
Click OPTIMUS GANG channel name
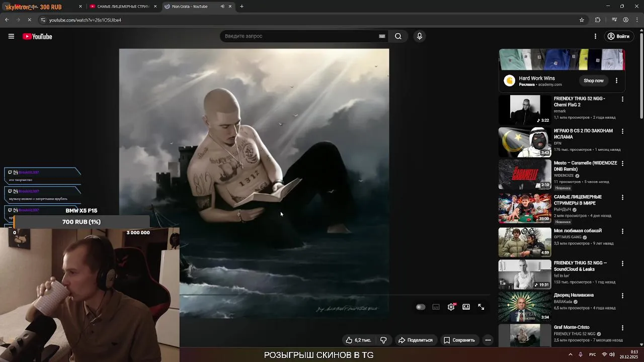pyautogui.click(x=568, y=237)
